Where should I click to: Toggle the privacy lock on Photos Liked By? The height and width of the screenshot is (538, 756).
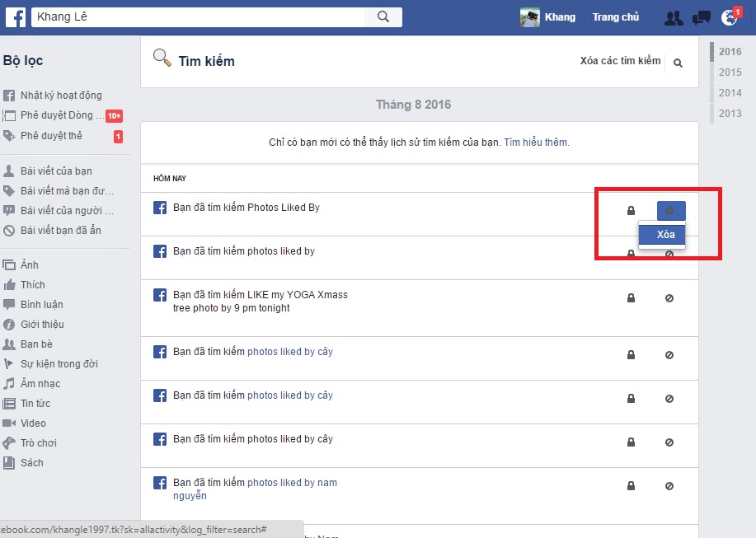[631, 212]
